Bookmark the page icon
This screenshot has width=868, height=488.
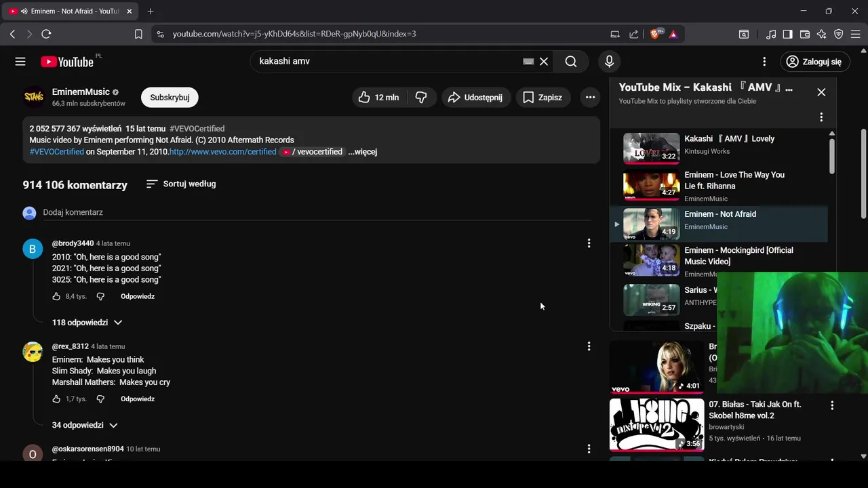[x=138, y=34]
